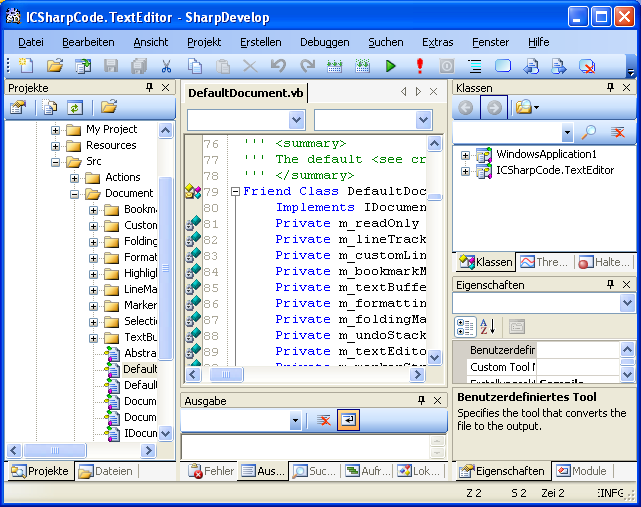Click the clear search red X icon in Klassen
The height and width of the screenshot is (507, 641).
pyautogui.click(x=618, y=132)
